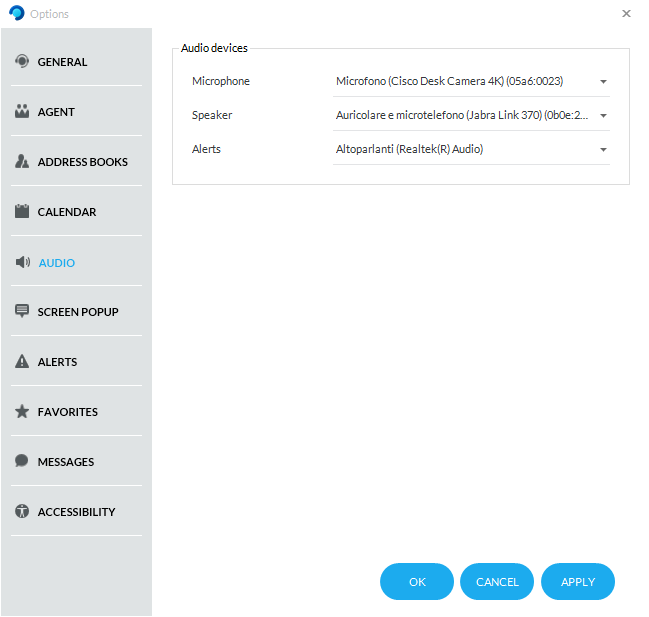The width and height of the screenshot is (649, 617).
Task: Click the Messages speech bubble icon
Action: coord(22,462)
